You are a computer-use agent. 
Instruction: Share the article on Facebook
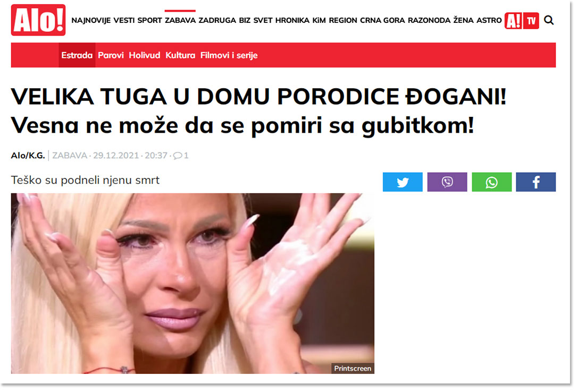[x=536, y=182]
